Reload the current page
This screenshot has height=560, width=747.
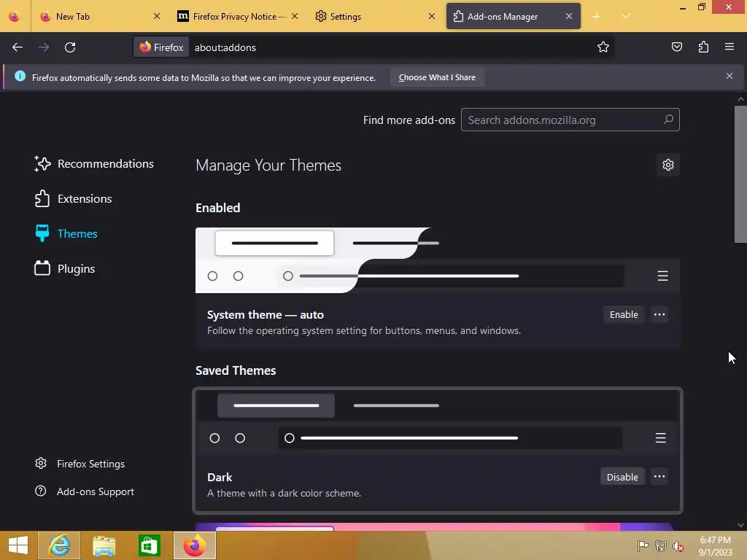[70, 47]
